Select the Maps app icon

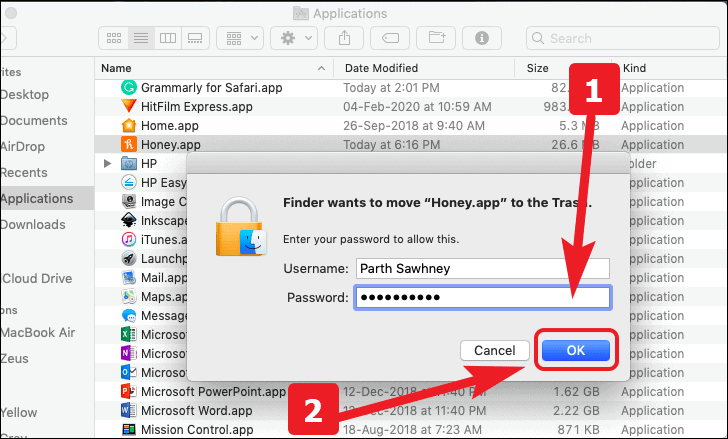129,297
